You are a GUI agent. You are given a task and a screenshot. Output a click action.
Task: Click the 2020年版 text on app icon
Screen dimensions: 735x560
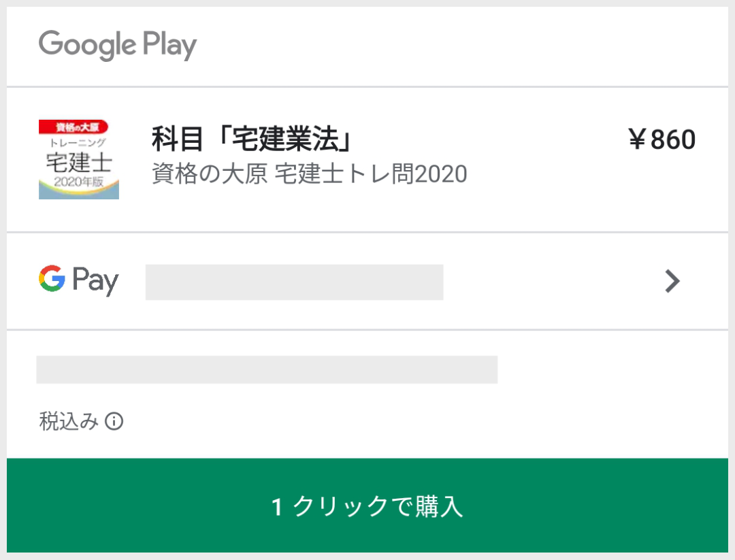(78, 182)
